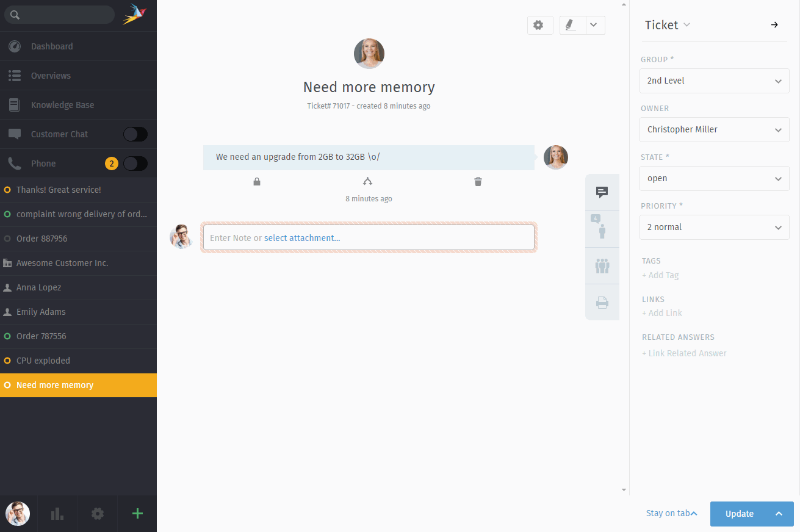This screenshot has width=800, height=532.
Task: Open the Priority dropdown set to 2 normal
Action: [714, 227]
